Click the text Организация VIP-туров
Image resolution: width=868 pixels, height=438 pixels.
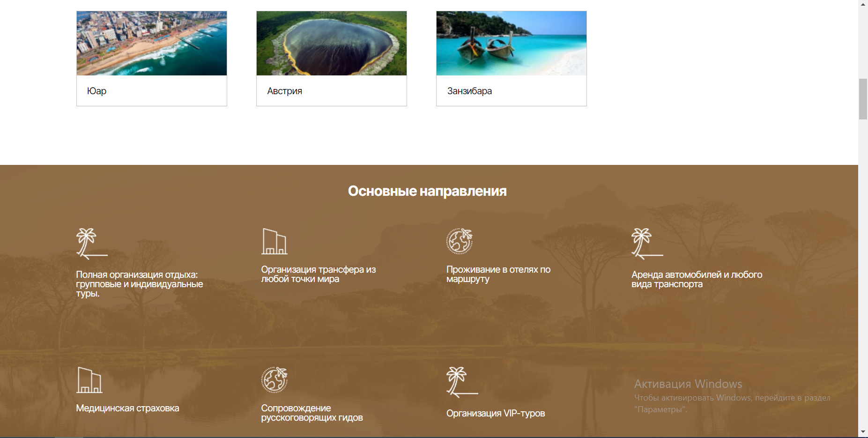pos(496,413)
